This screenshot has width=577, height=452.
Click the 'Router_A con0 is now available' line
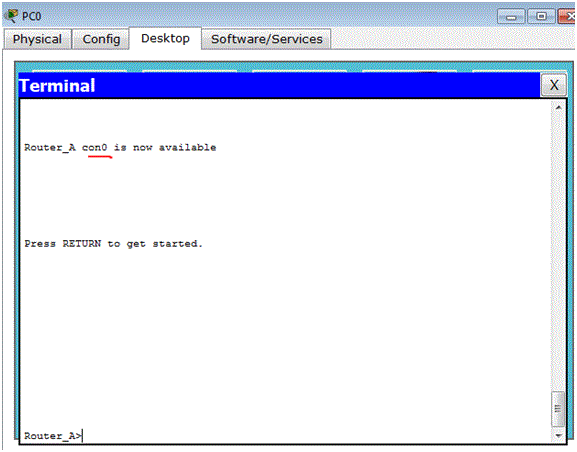120,148
